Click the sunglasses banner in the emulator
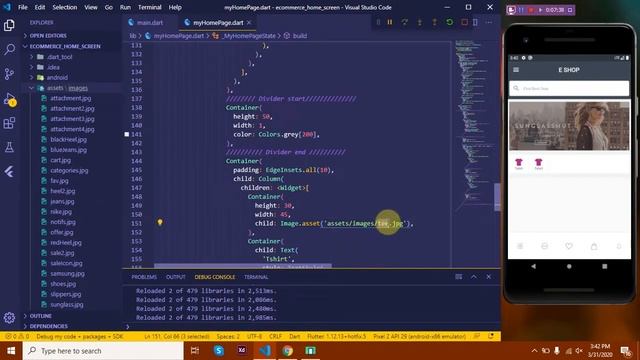The height and width of the screenshot is (360, 640). pos(569,126)
